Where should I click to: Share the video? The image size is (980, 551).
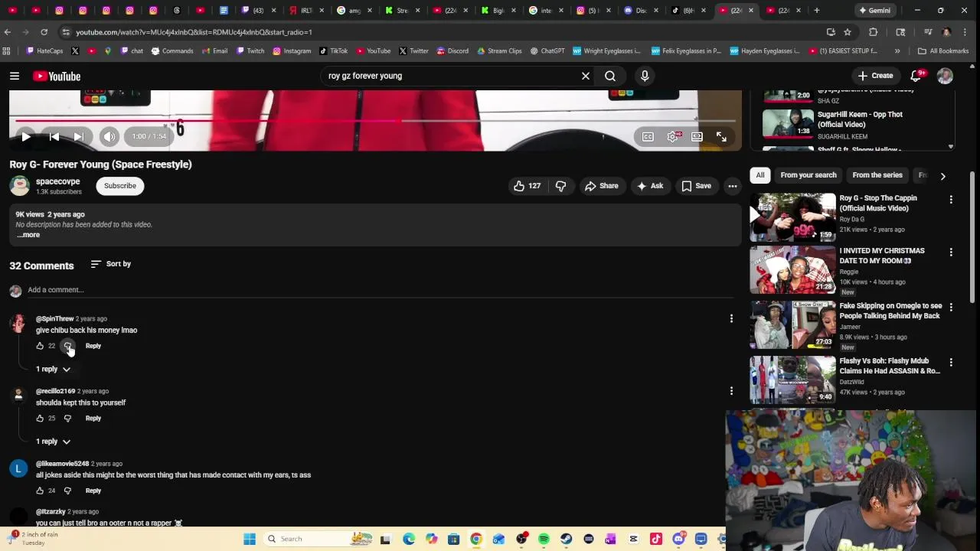coord(601,186)
